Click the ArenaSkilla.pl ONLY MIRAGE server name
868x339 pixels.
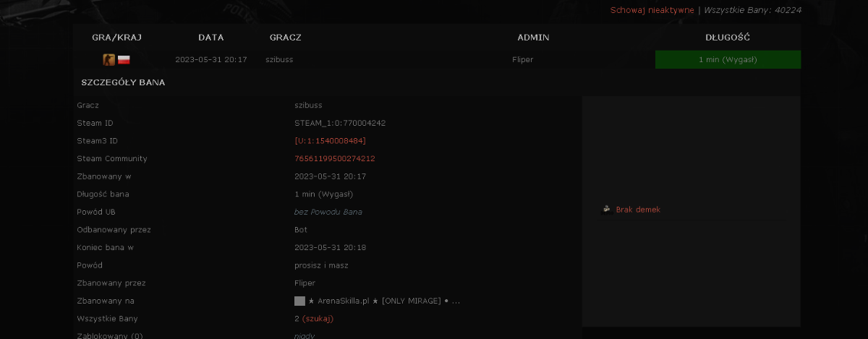(x=384, y=301)
